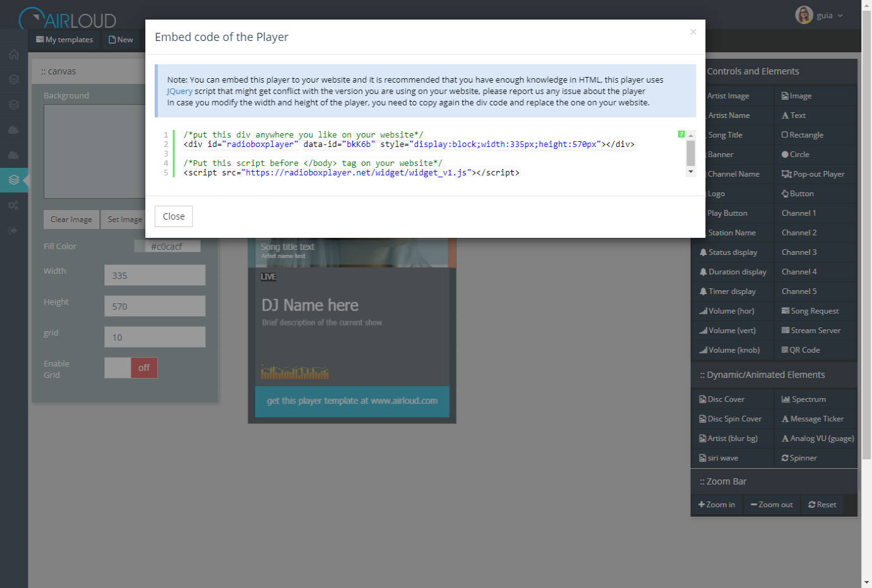Add Duration display element
The width and height of the screenshot is (872, 588).
coord(733,272)
